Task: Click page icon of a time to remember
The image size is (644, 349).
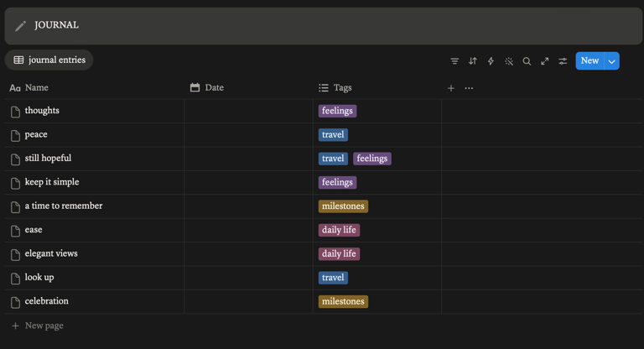Action: click(16, 207)
